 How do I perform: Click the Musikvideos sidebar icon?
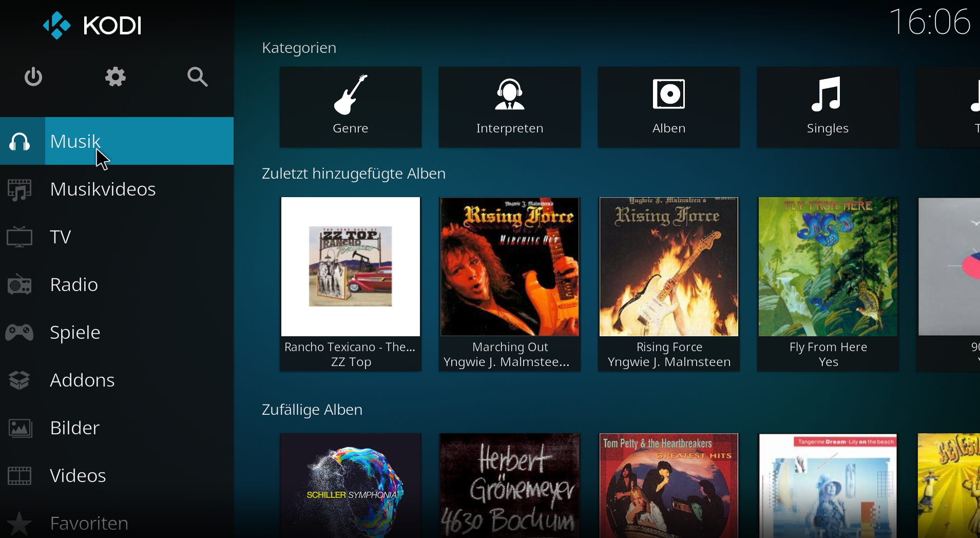point(20,189)
